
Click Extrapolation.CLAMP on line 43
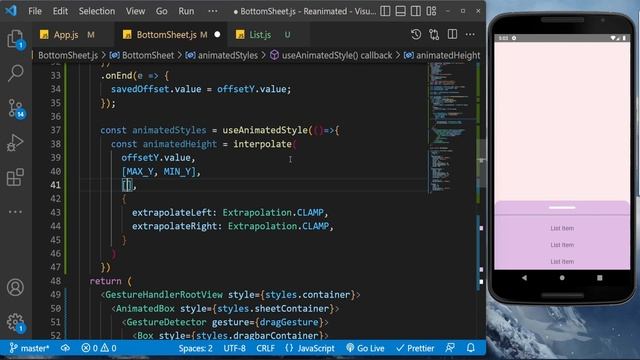(x=273, y=213)
